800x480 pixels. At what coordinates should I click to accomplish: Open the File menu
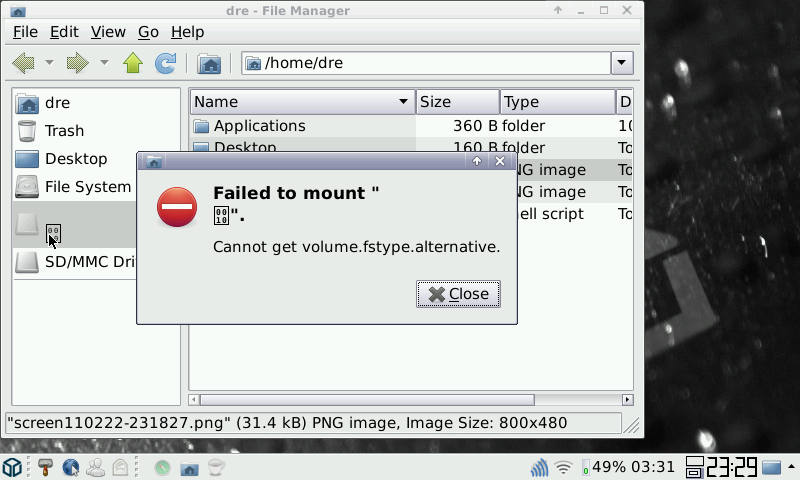click(x=25, y=32)
